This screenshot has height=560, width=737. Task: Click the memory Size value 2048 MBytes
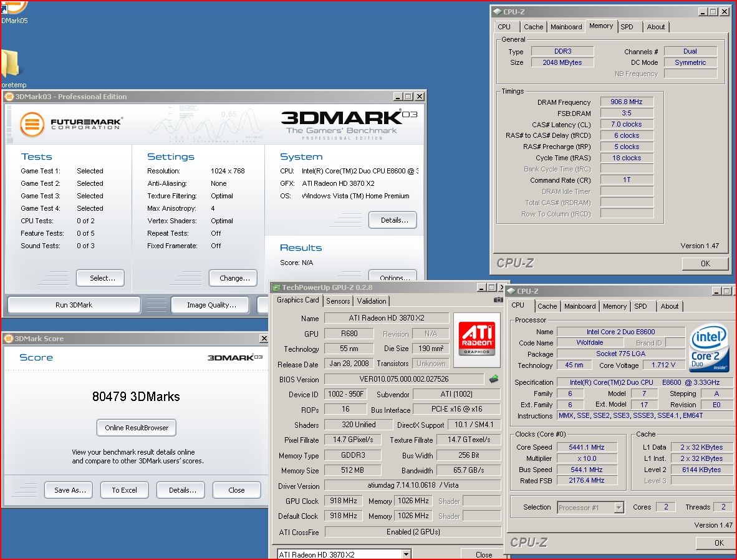[562, 62]
